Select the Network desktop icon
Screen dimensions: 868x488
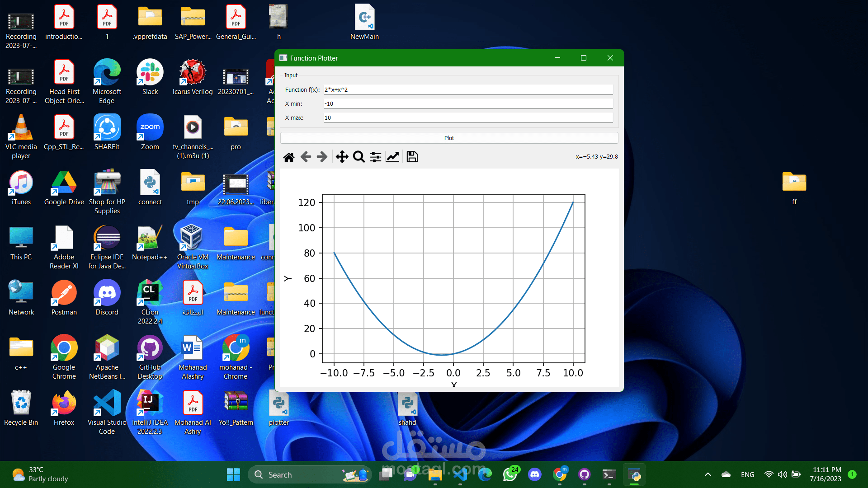pyautogui.click(x=21, y=298)
